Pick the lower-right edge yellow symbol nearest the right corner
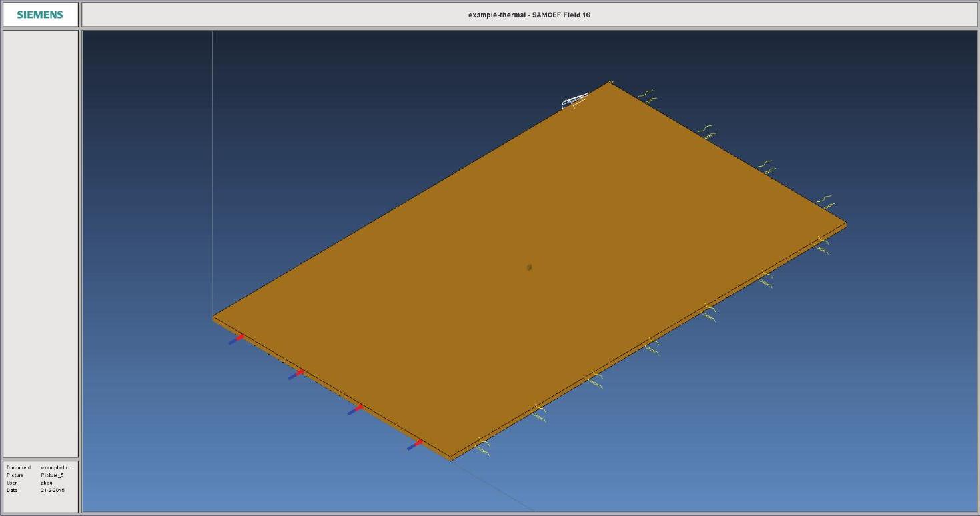980x516 pixels. (x=822, y=245)
